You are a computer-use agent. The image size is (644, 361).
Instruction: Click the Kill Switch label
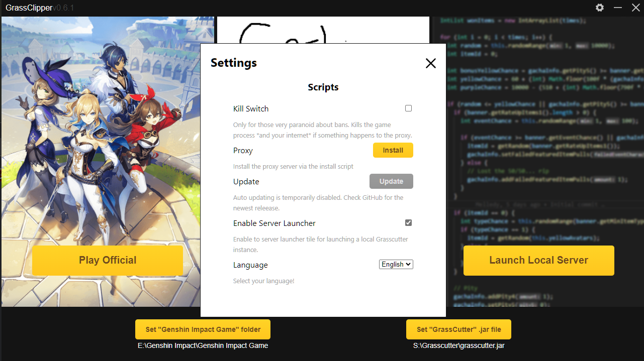[251, 108]
